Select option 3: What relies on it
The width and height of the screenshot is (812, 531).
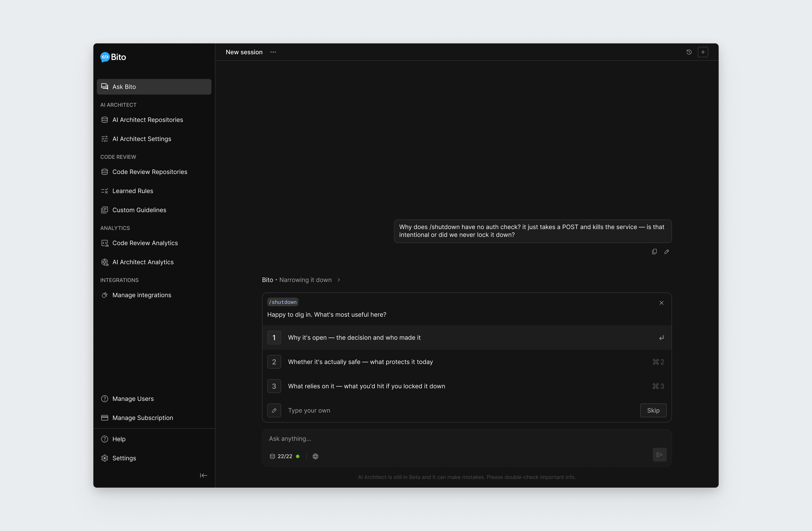(467, 386)
